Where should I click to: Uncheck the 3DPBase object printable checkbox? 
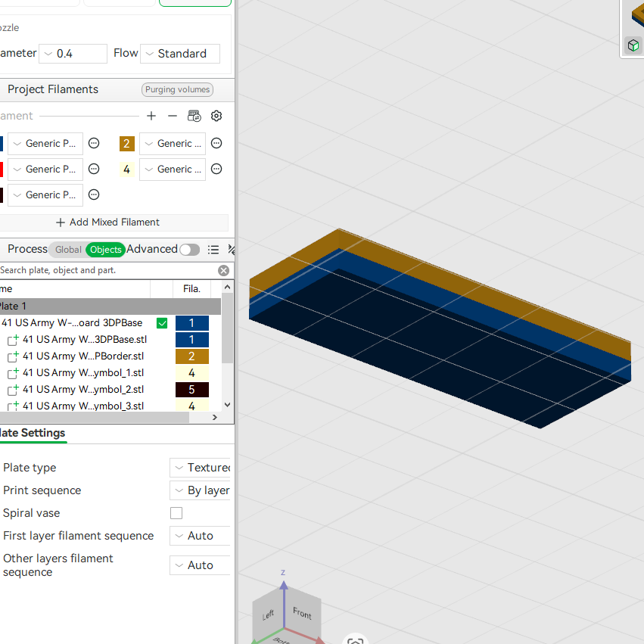[162, 323]
